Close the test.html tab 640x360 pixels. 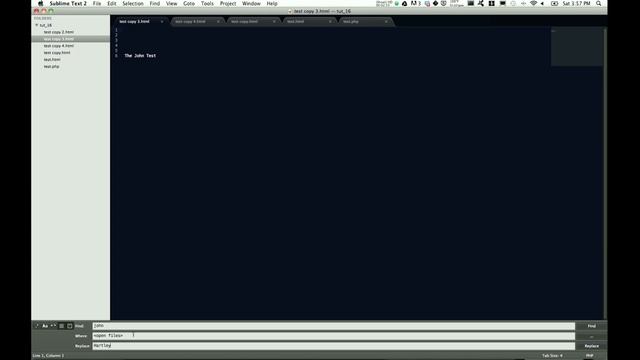pos(330,21)
